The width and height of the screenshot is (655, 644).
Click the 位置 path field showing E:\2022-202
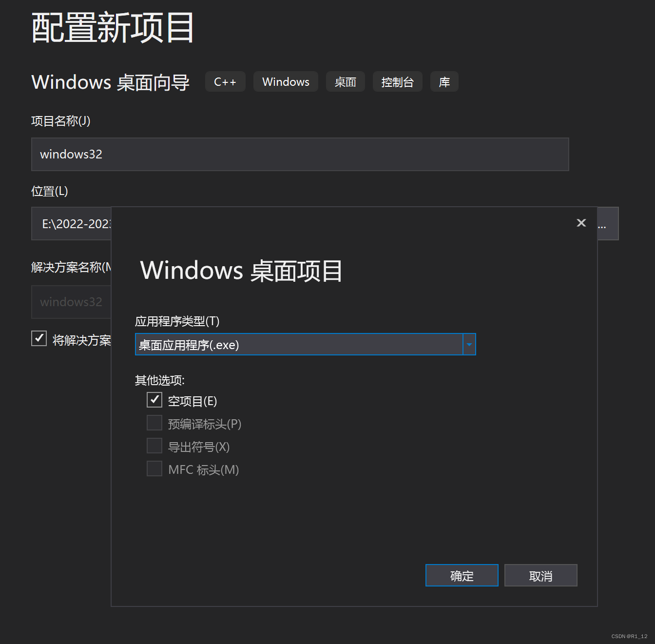click(71, 223)
